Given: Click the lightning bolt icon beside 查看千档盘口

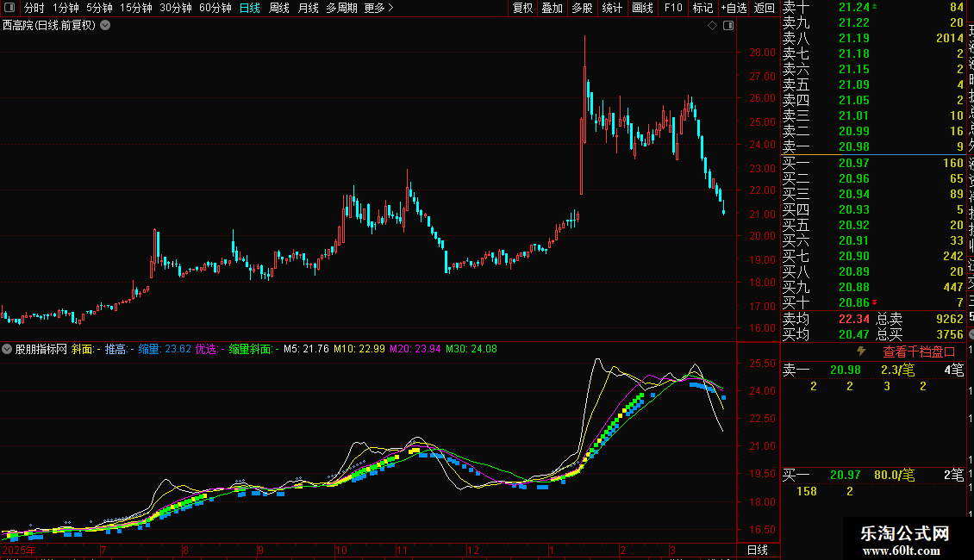Looking at the screenshot, I should [x=862, y=351].
